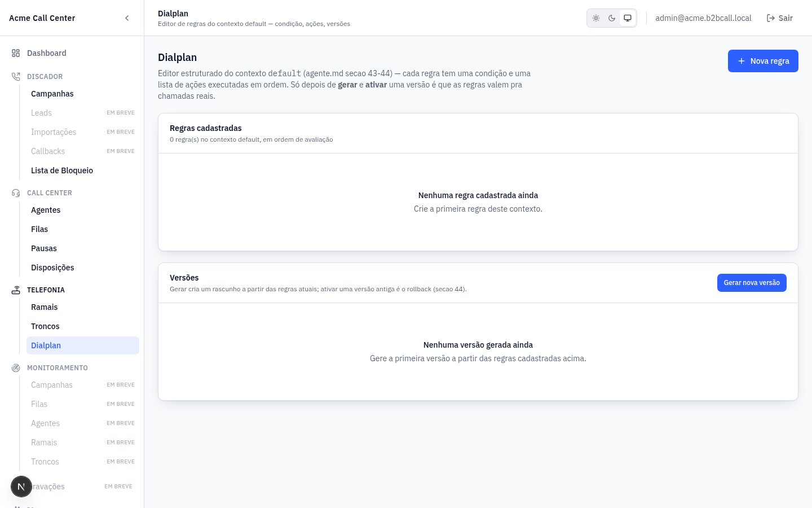Click the plus icon on Nova regra
This screenshot has width=812, height=508.
(x=742, y=61)
